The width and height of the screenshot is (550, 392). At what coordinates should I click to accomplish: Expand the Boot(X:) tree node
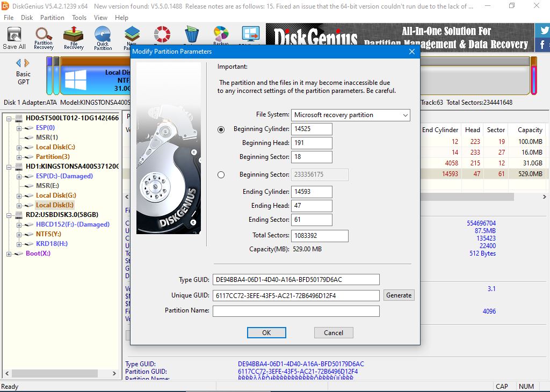[x=9, y=253]
